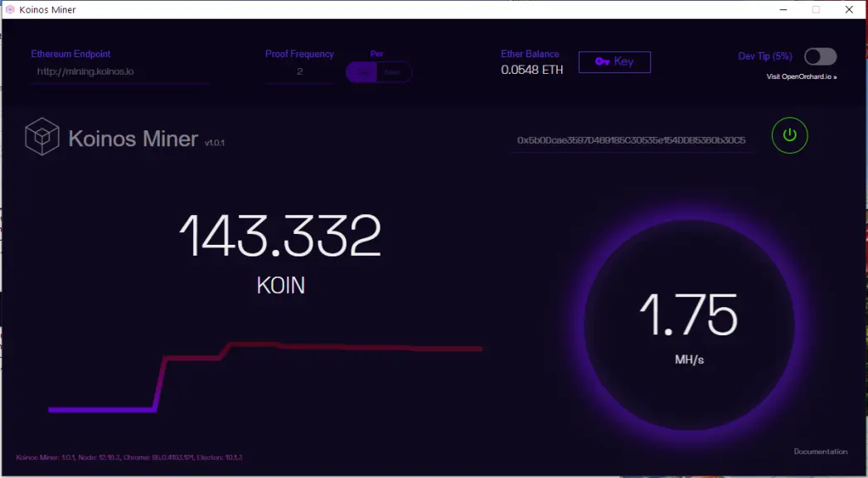Screen dimensions: 868x478
Task: Click the v1.0.1 version label
Action: [215, 143]
